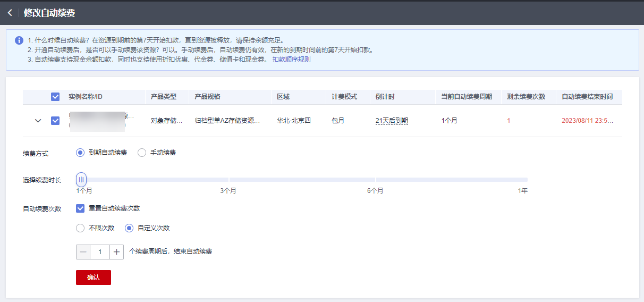Click the blue info icon in notice

[19, 40]
